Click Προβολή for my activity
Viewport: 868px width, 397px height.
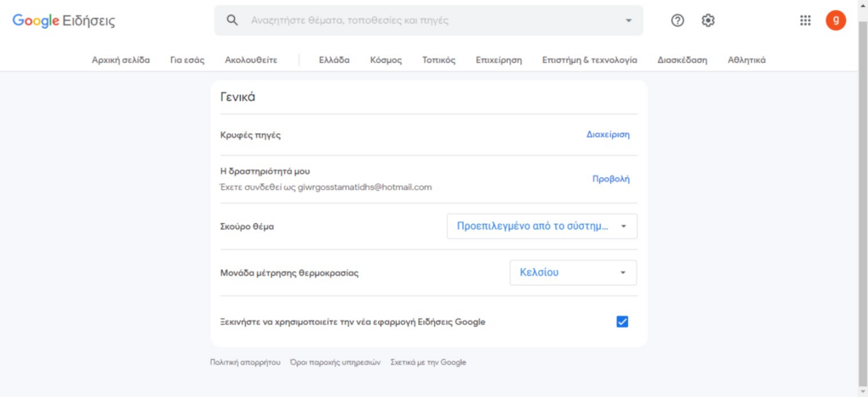tap(611, 179)
